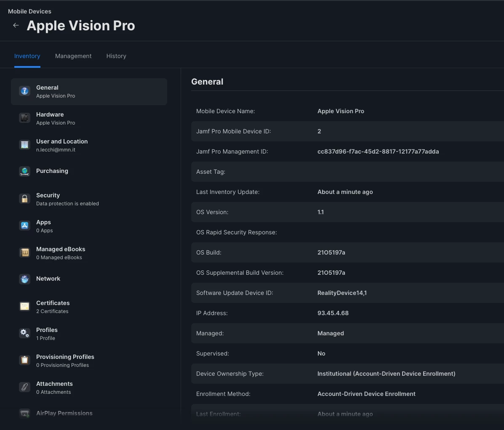The image size is (504, 430).
Task: Select the General section label
Action: (47, 88)
